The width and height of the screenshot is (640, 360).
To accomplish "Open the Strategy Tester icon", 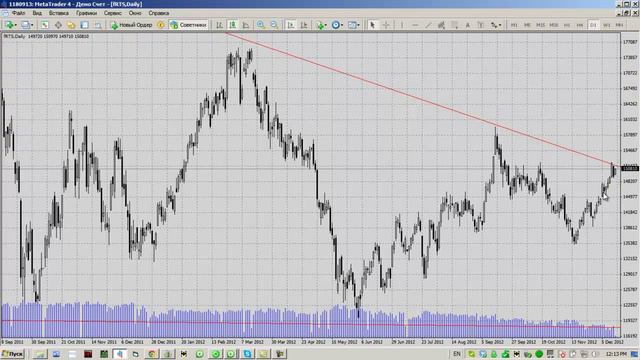I will click(x=98, y=25).
